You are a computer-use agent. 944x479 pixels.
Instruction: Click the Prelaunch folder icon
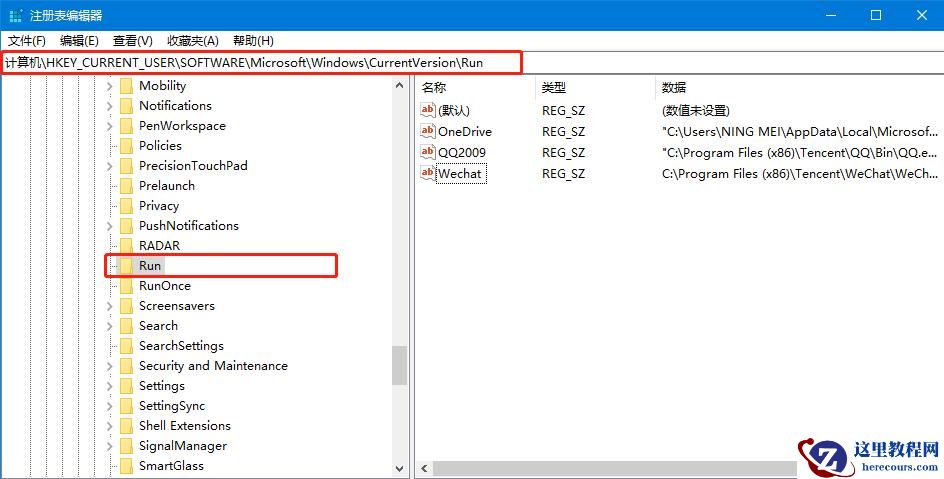pos(126,186)
